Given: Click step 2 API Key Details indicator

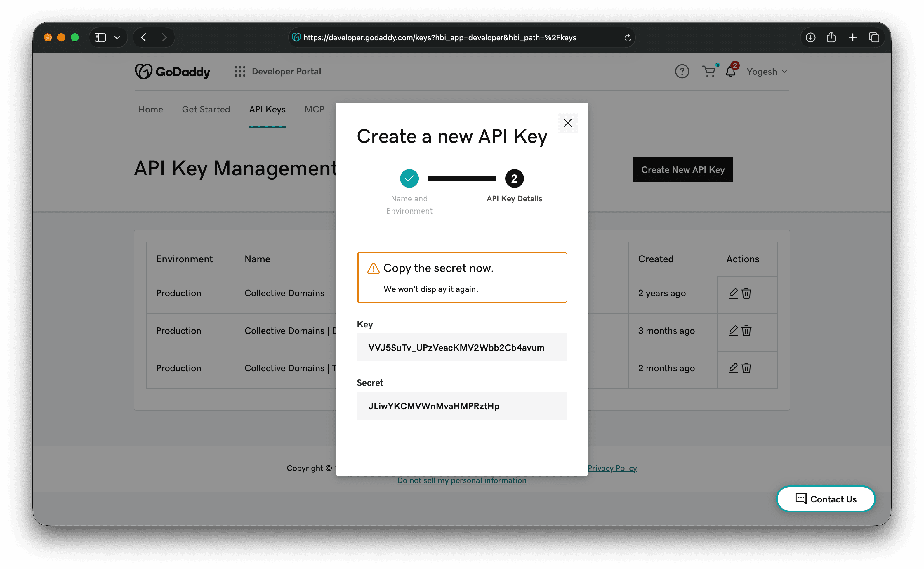Looking at the screenshot, I should click(x=514, y=178).
